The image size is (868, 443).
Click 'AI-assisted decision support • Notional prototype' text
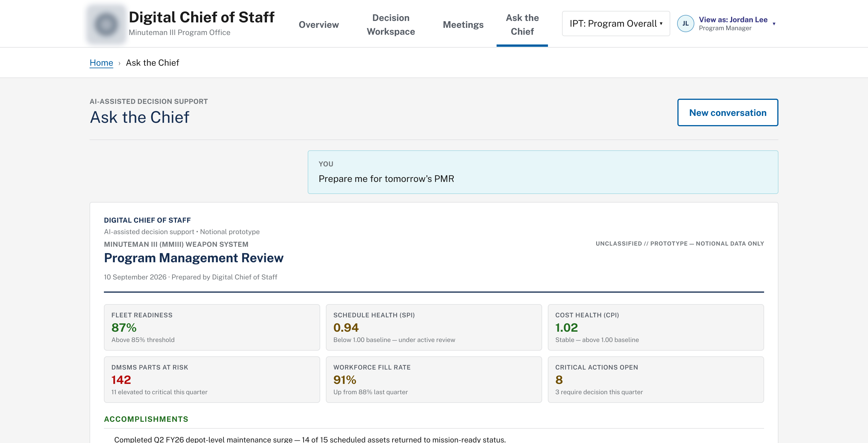182,232
